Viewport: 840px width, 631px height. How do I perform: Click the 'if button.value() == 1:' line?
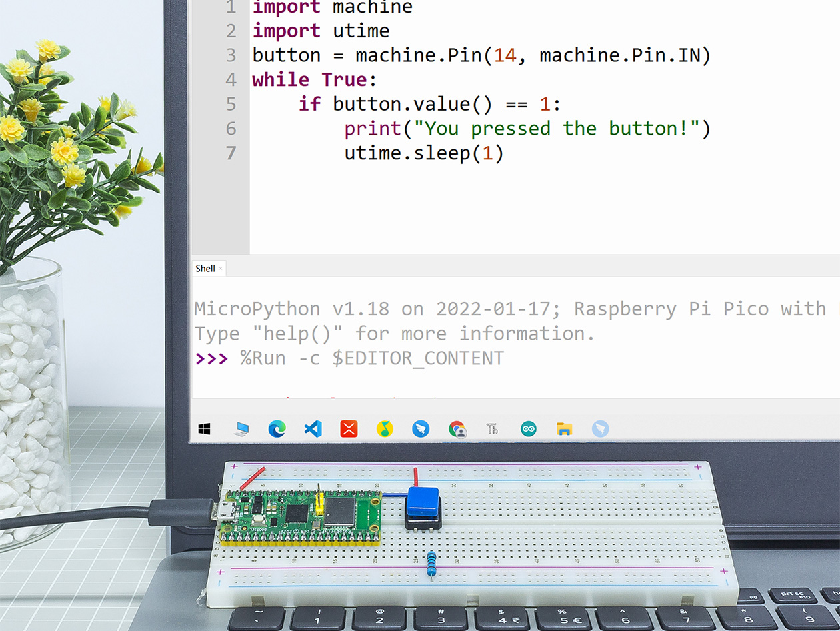431,104
